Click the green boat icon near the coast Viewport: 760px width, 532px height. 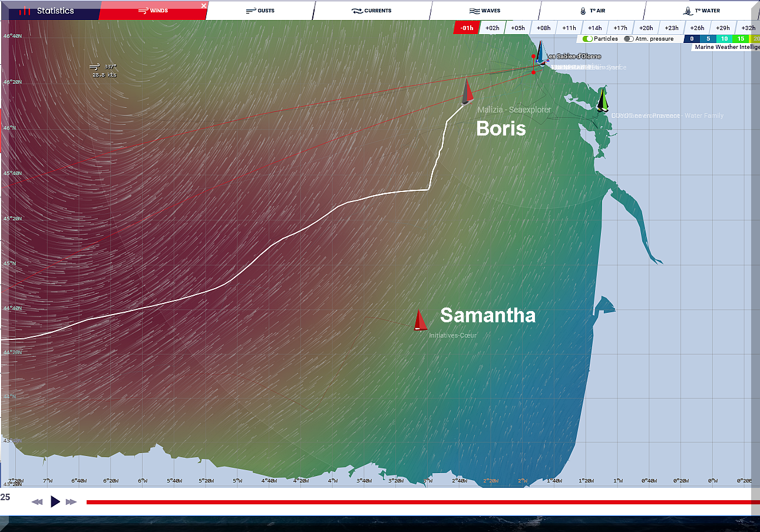(x=602, y=100)
